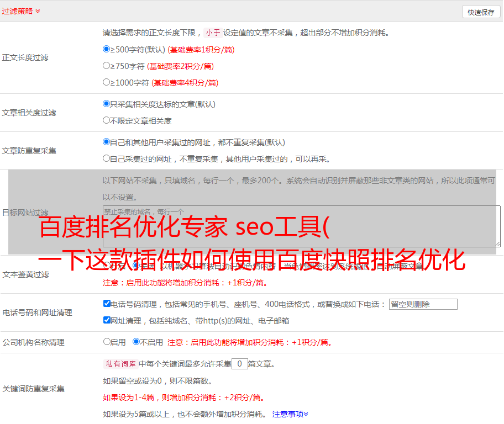This screenshot has height=424, width=504.
Task: Click the 私有词库 label tag
Action: tap(119, 364)
